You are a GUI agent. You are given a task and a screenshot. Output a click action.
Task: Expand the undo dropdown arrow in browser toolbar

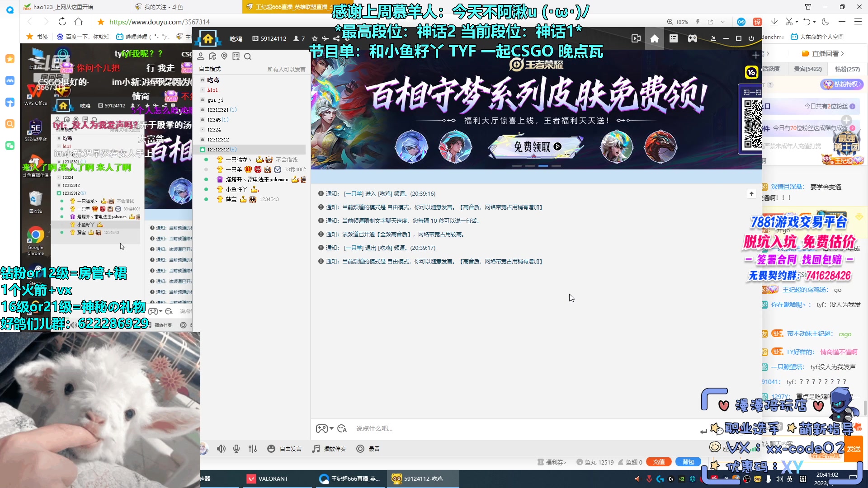click(x=815, y=22)
